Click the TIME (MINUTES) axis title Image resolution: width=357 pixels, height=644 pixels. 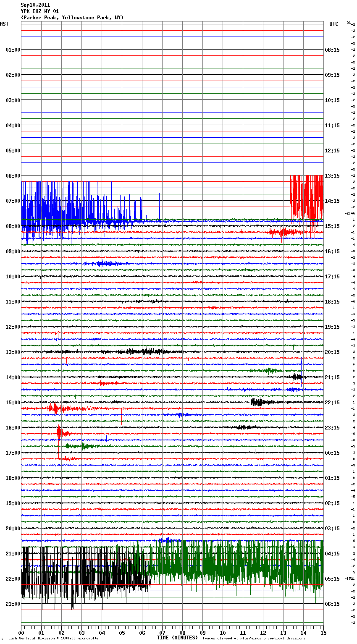[x=177, y=638]
